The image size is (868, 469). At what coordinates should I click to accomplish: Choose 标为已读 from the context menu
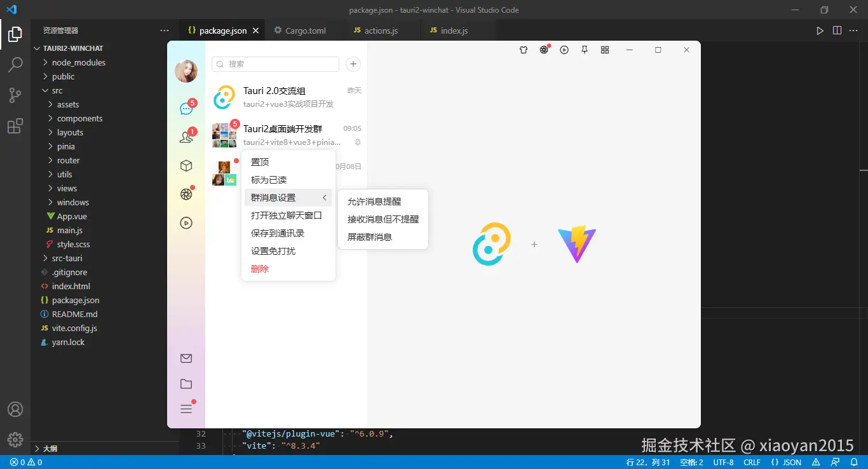pyautogui.click(x=288, y=180)
